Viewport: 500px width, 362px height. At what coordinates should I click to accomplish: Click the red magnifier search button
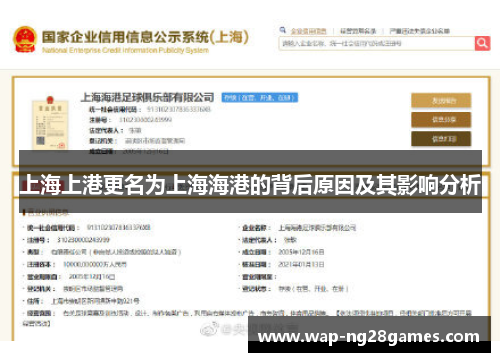pos(482,43)
